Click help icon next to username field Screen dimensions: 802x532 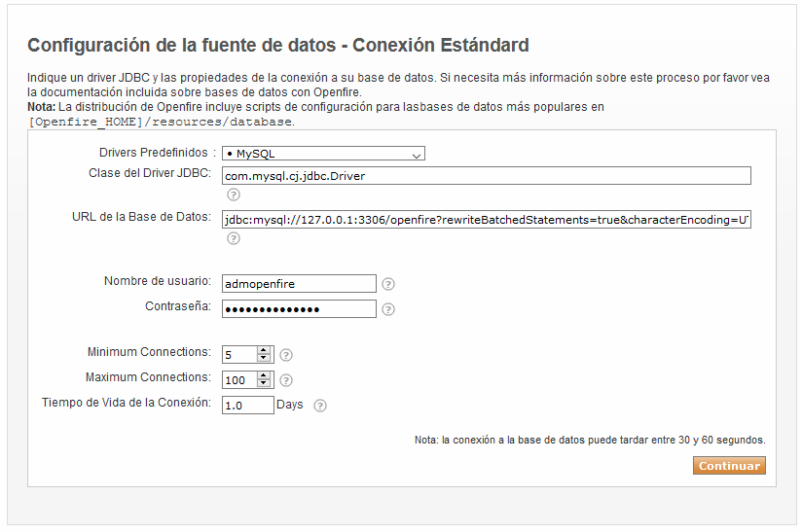coord(388,284)
